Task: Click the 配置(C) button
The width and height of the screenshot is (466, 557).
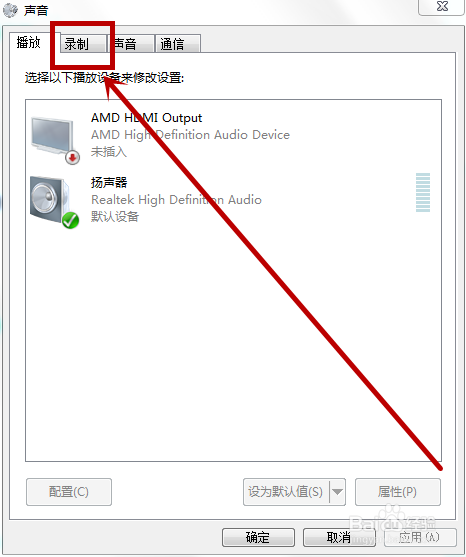Action: tap(69, 492)
